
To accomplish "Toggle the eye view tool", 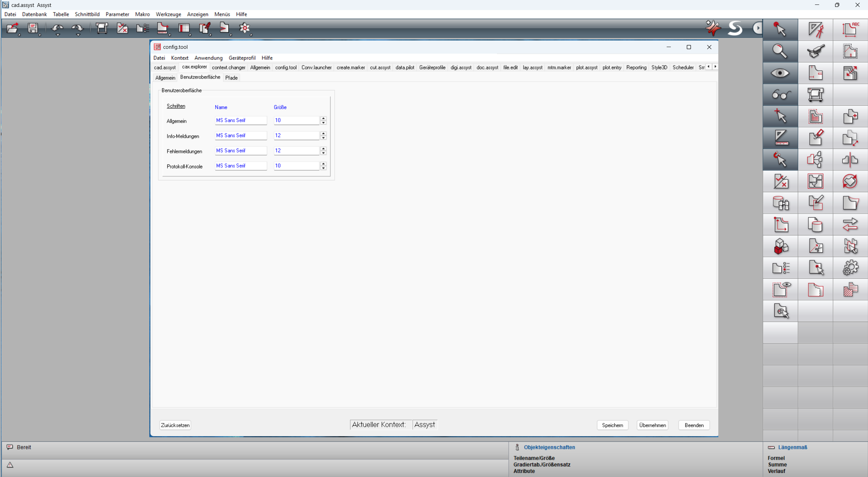I will [x=780, y=73].
